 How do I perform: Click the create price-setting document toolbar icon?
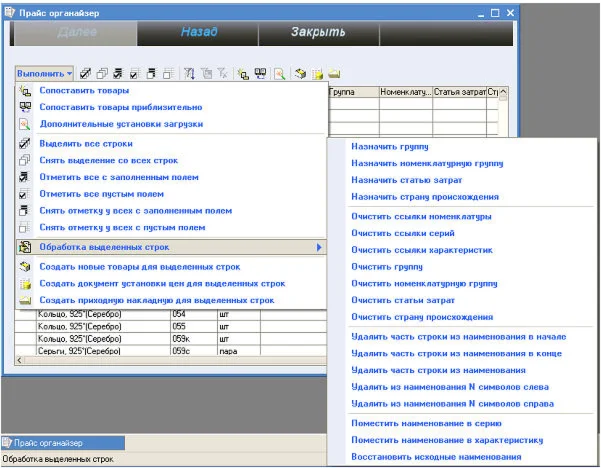tap(317, 74)
